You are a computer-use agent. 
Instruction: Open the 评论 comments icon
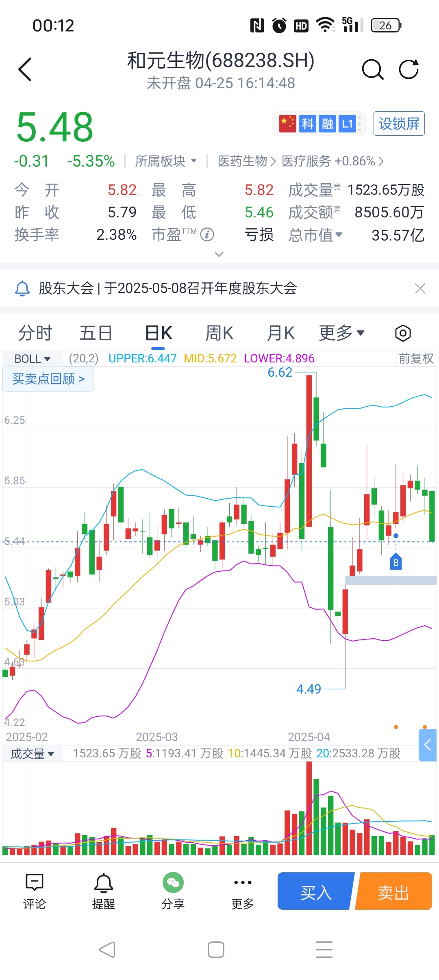tap(35, 891)
